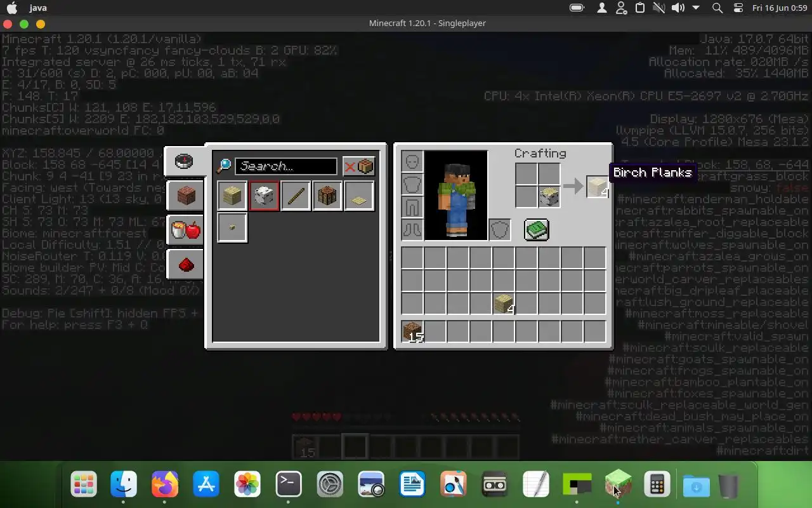The image size is (812, 508).
Task: Open the Downloads folder in the dock
Action: 697,485
